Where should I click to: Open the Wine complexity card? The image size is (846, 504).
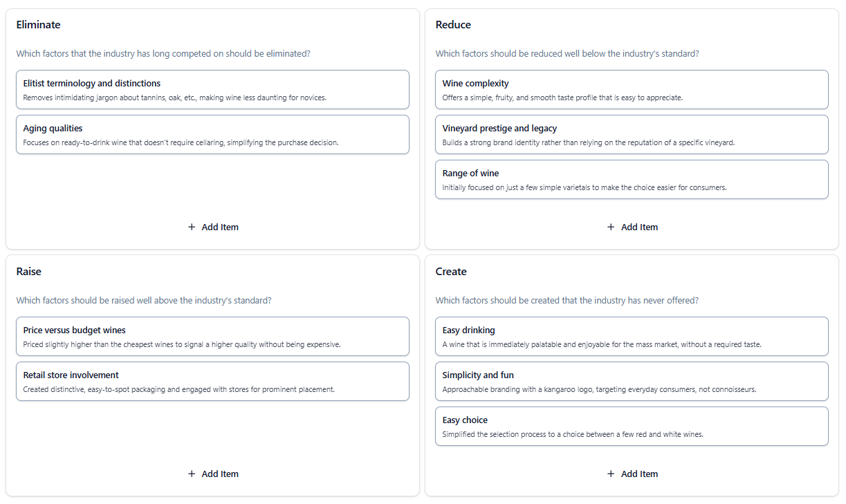click(632, 89)
